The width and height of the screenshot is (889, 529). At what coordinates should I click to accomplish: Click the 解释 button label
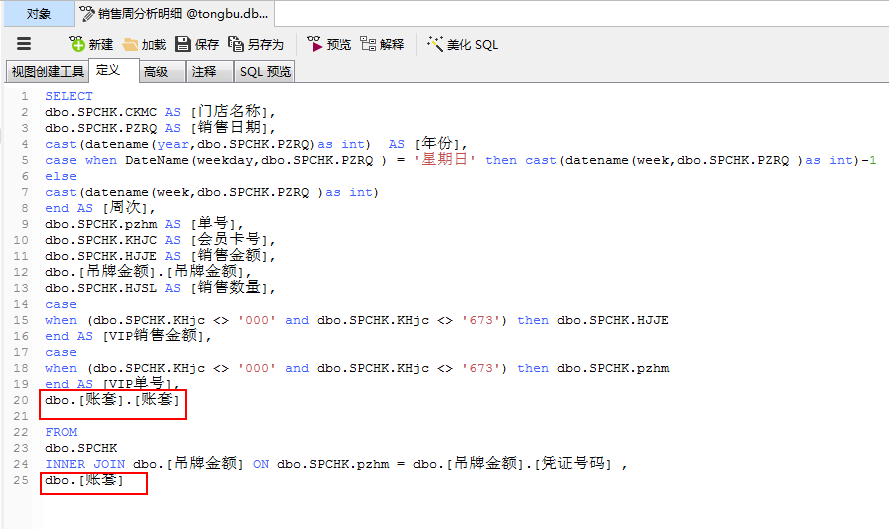392,44
